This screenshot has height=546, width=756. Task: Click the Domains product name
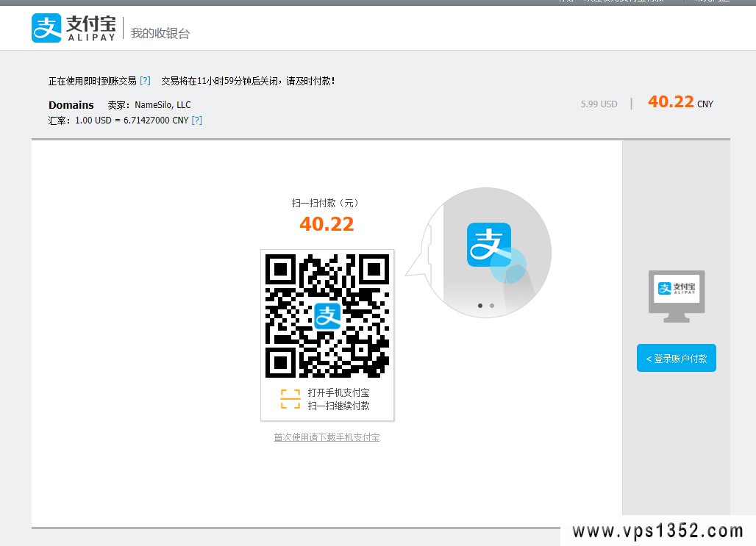tap(71, 105)
